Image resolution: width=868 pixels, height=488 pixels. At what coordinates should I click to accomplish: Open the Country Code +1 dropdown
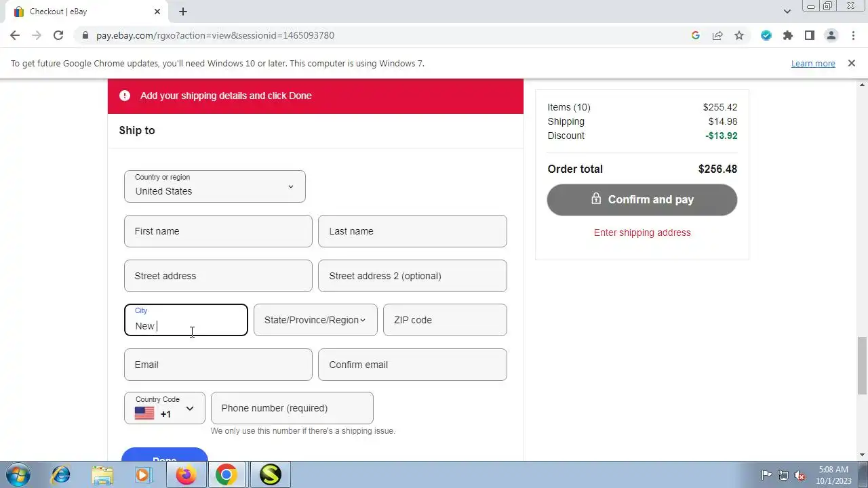click(165, 408)
